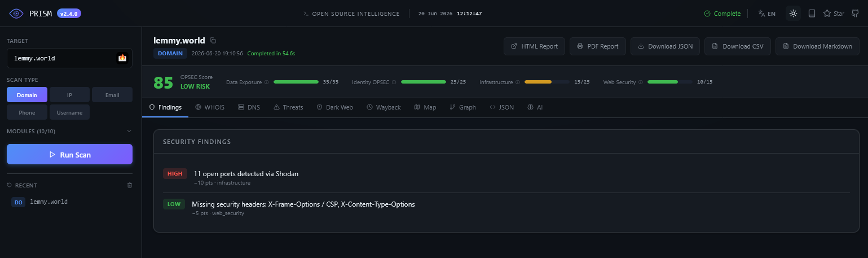The height and width of the screenshot is (258, 868).
Task: Click Data Exposure info icon
Action: 266,82
